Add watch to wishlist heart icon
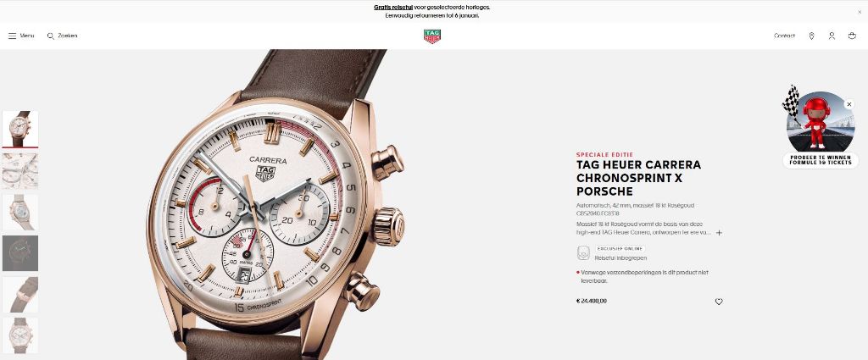Screen dimensions: 868x360 click(x=719, y=302)
